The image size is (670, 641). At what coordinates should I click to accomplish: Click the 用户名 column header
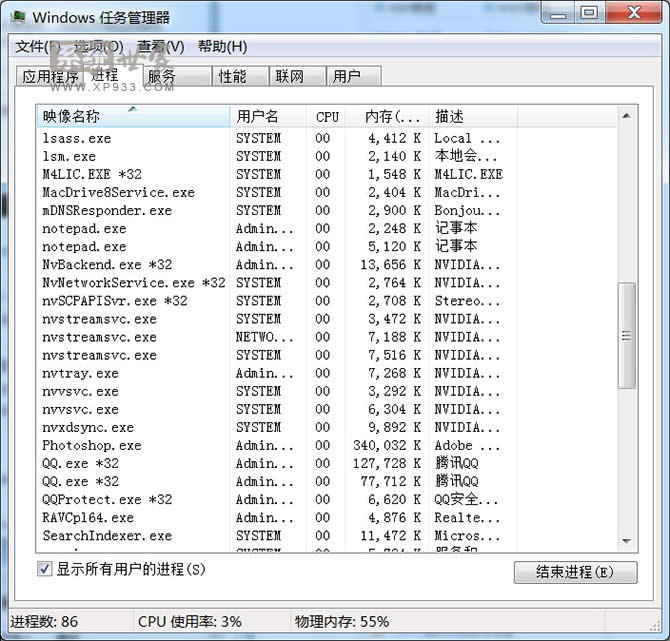[258, 117]
